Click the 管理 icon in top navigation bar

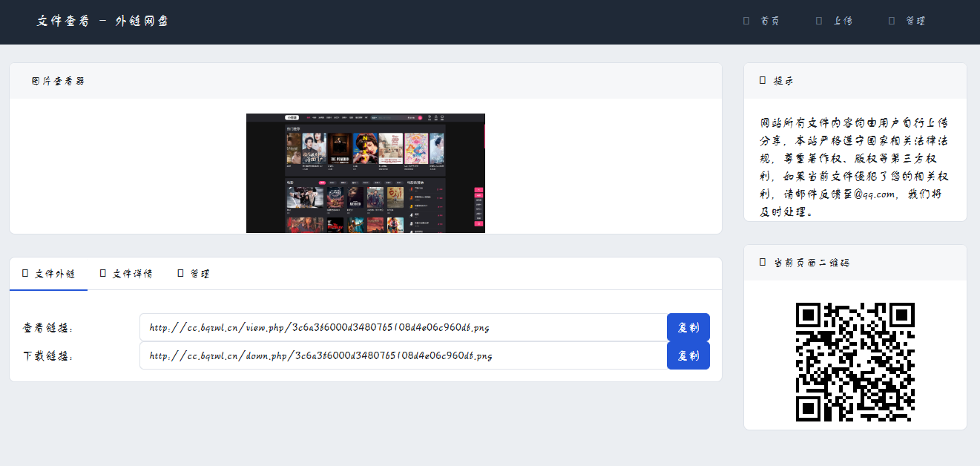click(892, 21)
